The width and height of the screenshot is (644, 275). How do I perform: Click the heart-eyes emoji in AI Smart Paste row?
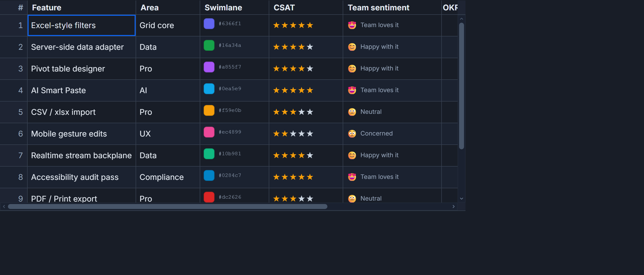pyautogui.click(x=352, y=90)
